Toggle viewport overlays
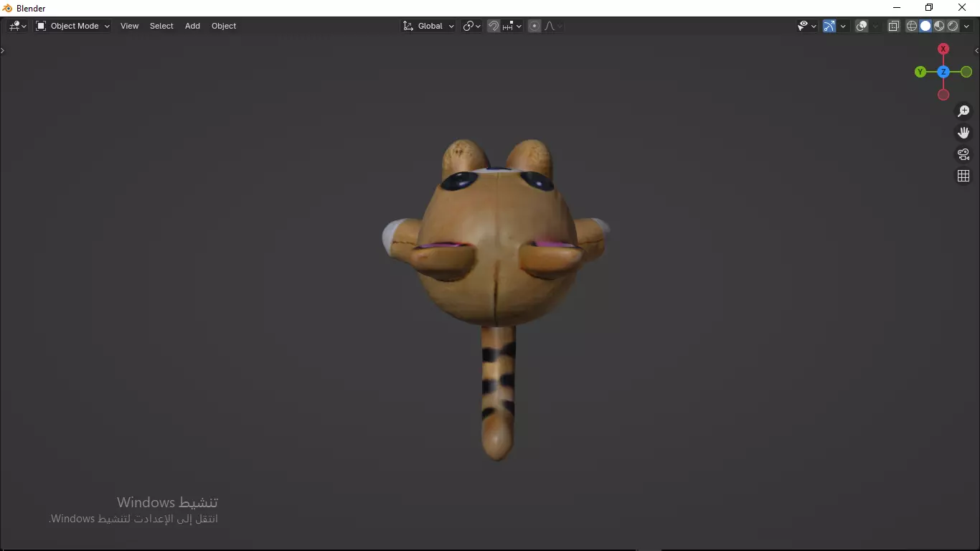This screenshot has height=551, width=980. coord(862,26)
